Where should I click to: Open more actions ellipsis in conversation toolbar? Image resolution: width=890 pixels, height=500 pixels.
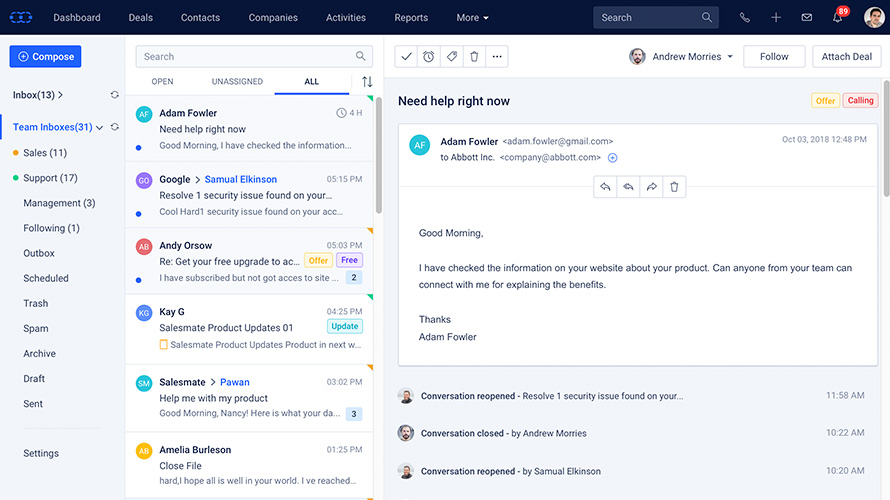[x=497, y=57]
